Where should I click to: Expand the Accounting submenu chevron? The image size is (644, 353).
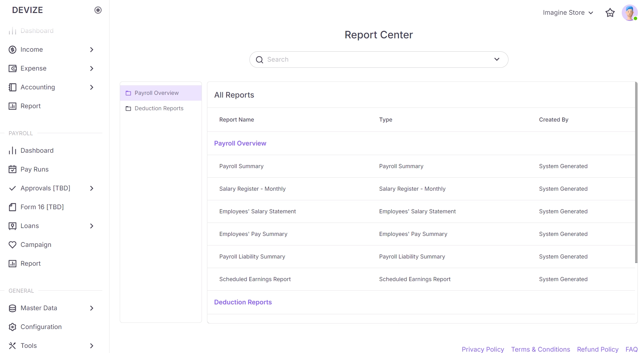click(x=92, y=87)
